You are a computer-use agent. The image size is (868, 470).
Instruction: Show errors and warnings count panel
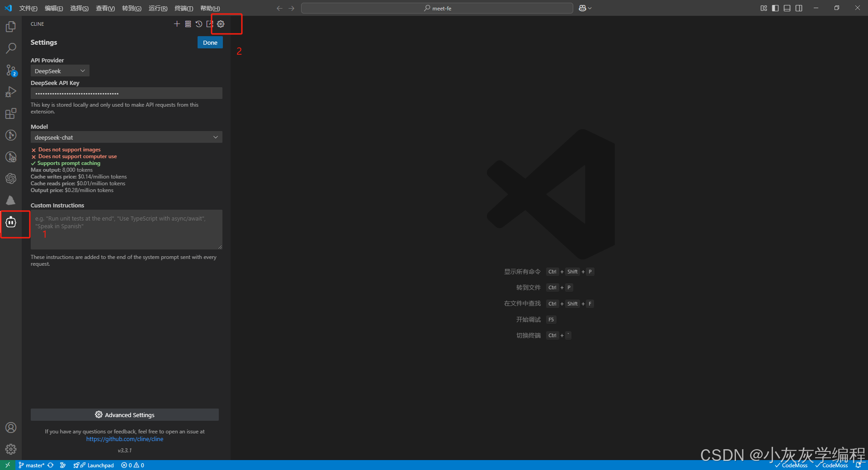tap(132, 465)
